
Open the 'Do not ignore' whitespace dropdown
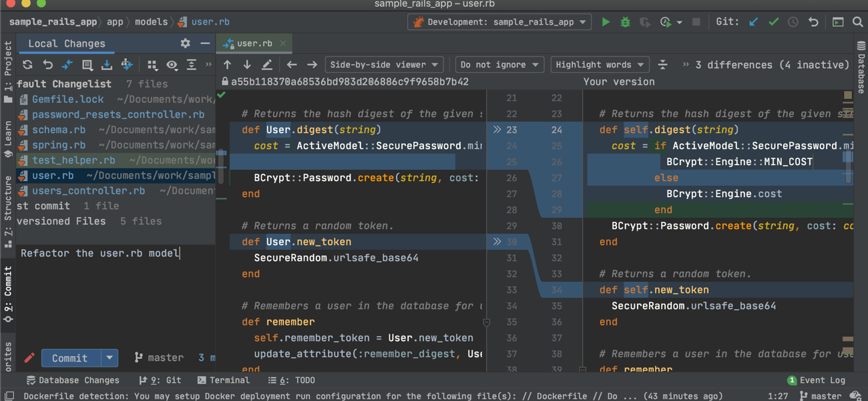499,65
